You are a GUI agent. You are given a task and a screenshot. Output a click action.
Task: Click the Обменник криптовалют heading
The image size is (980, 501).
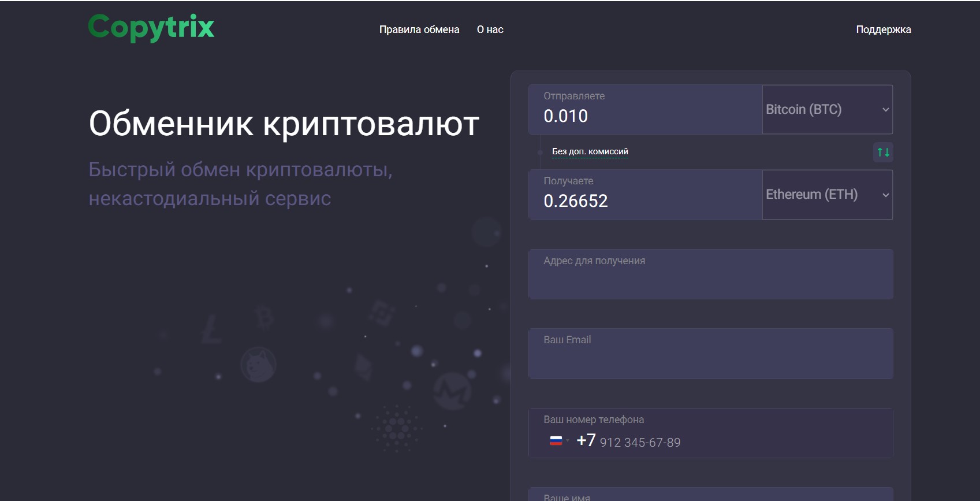[x=284, y=124]
